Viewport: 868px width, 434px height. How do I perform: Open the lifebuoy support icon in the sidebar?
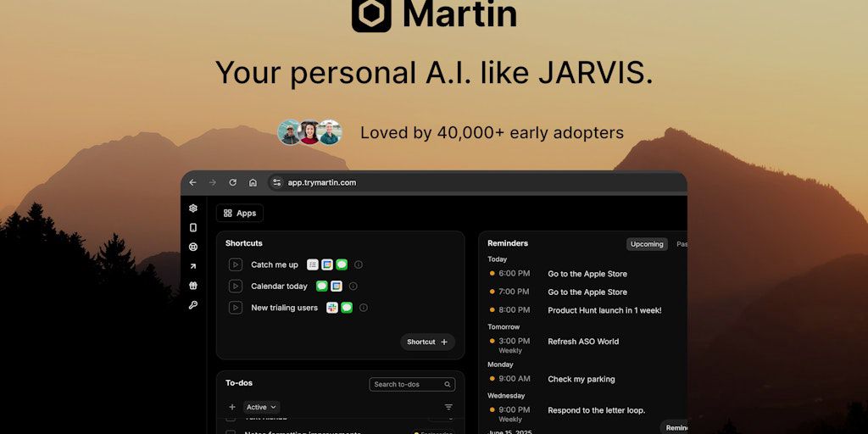(192, 247)
